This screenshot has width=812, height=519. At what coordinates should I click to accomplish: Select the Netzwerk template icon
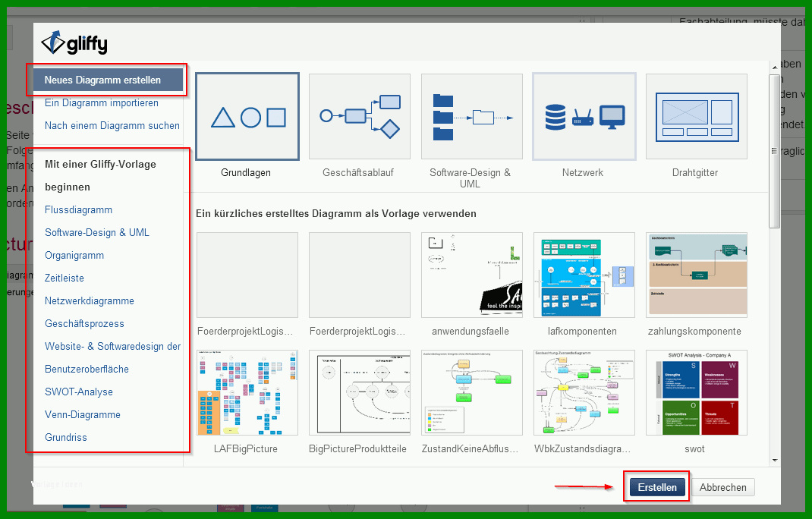tap(584, 117)
